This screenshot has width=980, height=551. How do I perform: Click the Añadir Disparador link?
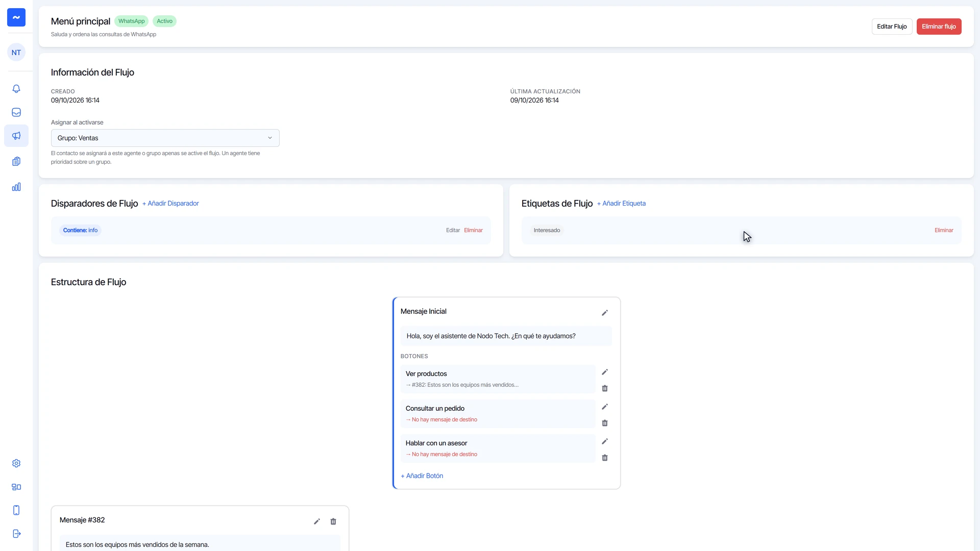coord(170,204)
